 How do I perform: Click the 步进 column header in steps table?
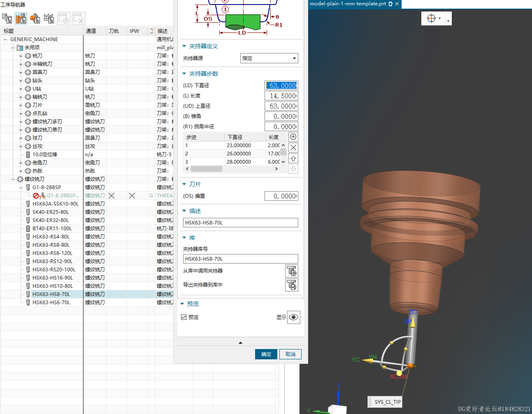204,137
